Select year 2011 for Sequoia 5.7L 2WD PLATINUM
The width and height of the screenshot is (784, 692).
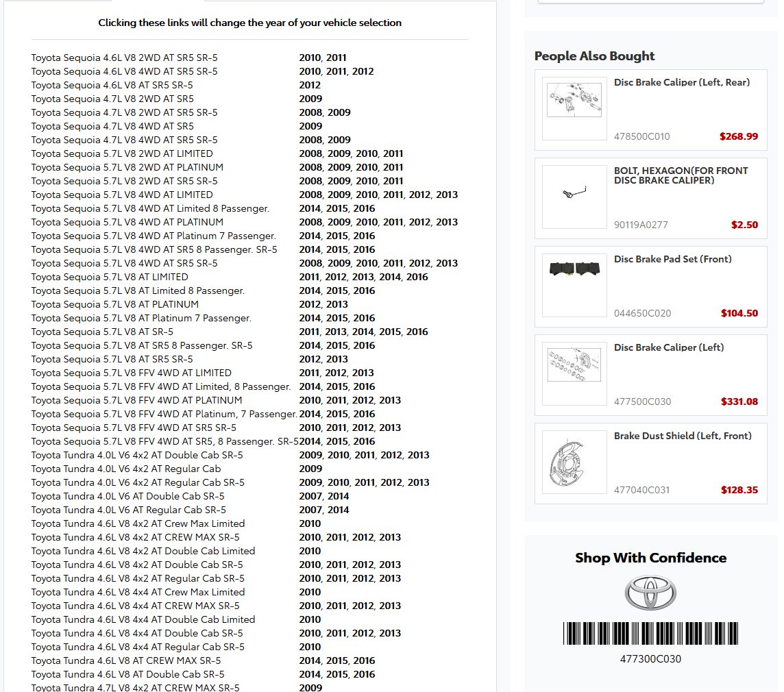click(393, 167)
